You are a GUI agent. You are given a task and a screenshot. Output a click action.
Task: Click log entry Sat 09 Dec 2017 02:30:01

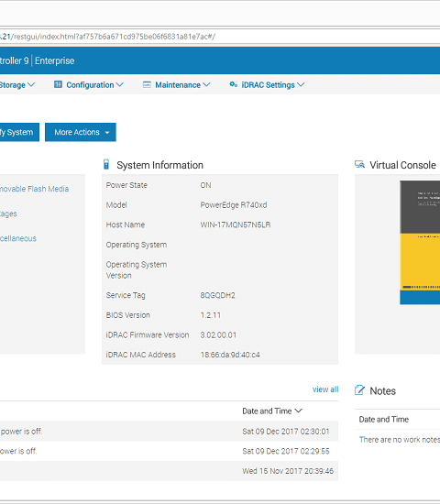pos(286,432)
